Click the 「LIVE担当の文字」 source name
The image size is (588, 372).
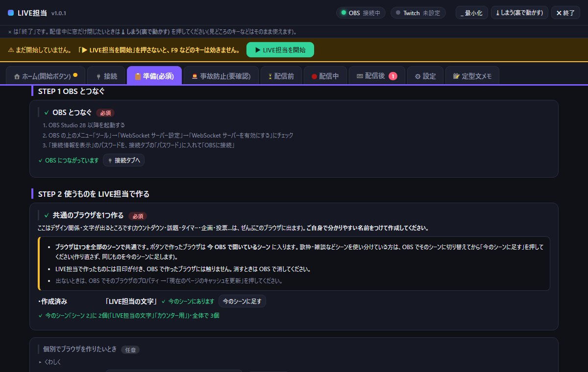(x=131, y=301)
